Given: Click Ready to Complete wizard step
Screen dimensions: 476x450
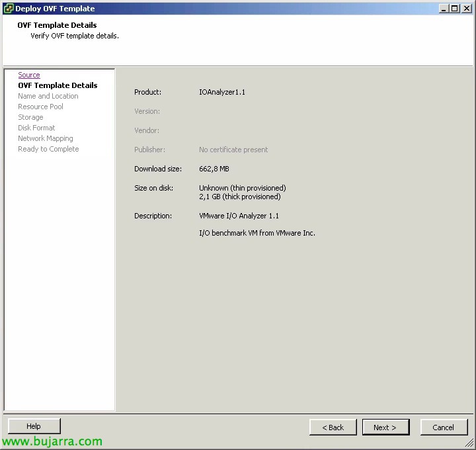Looking at the screenshot, I should tap(48, 149).
